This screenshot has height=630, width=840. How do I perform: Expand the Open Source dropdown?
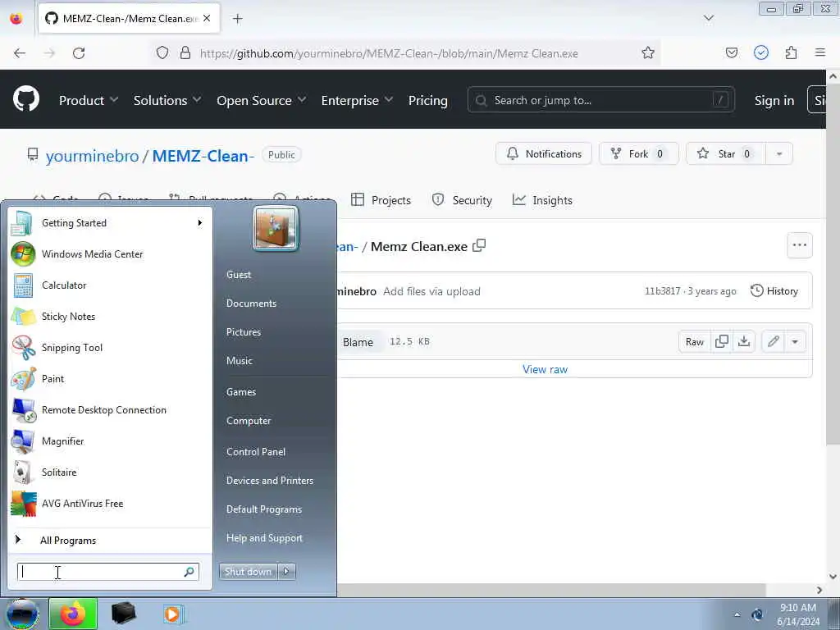pyautogui.click(x=262, y=100)
